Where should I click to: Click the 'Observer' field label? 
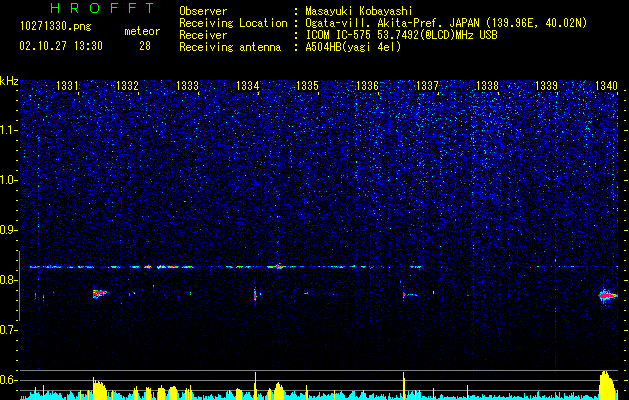coord(203,11)
